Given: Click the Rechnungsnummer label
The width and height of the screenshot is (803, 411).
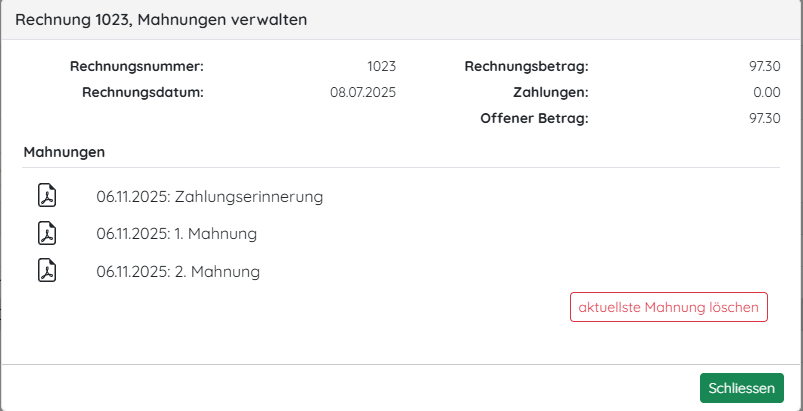Looking at the screenshot, I should [136, 67].
